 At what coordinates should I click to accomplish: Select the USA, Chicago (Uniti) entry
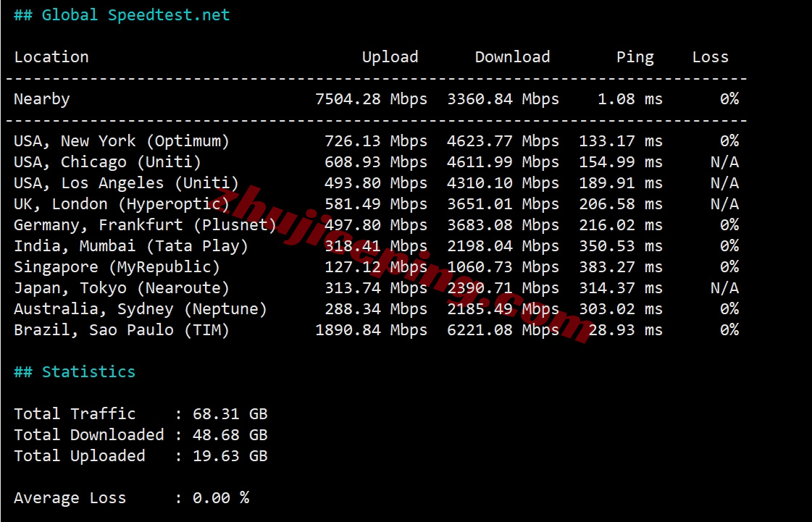coord(107,162)
